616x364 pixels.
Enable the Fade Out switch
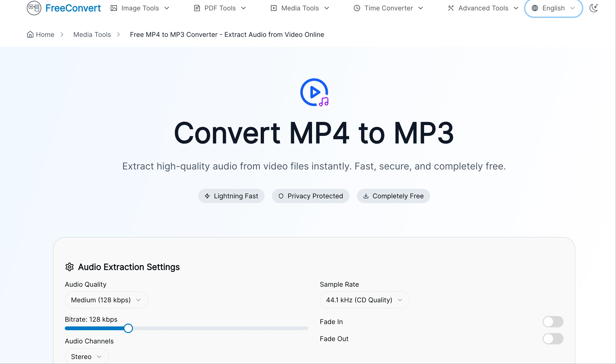point(553,339)
